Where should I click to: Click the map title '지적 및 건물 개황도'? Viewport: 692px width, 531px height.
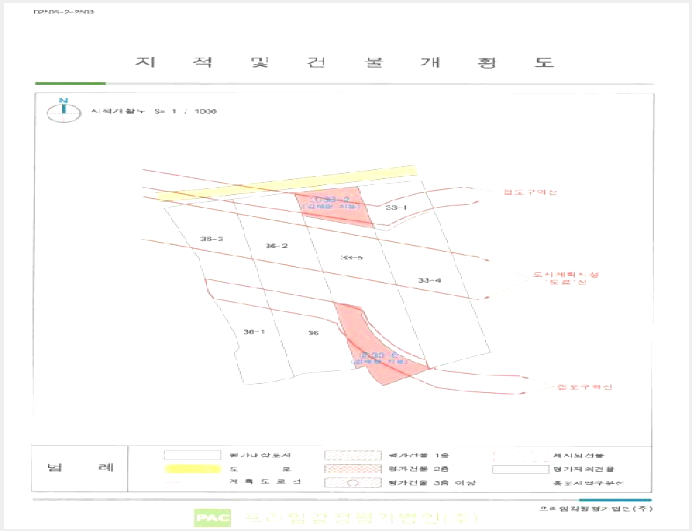click(x=344, y=62)
